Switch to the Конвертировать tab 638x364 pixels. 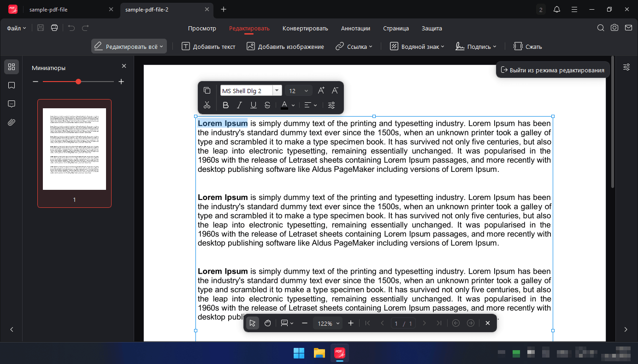coord(305,28)
